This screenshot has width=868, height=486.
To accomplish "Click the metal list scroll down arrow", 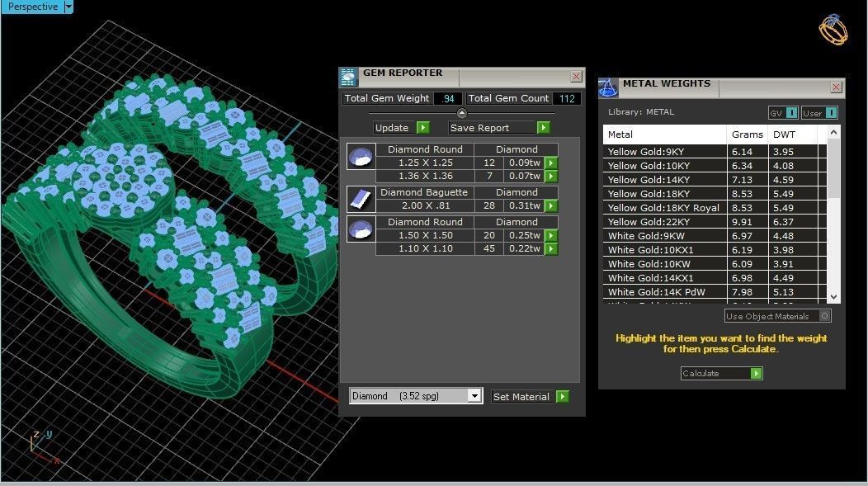I will point(833,297).
